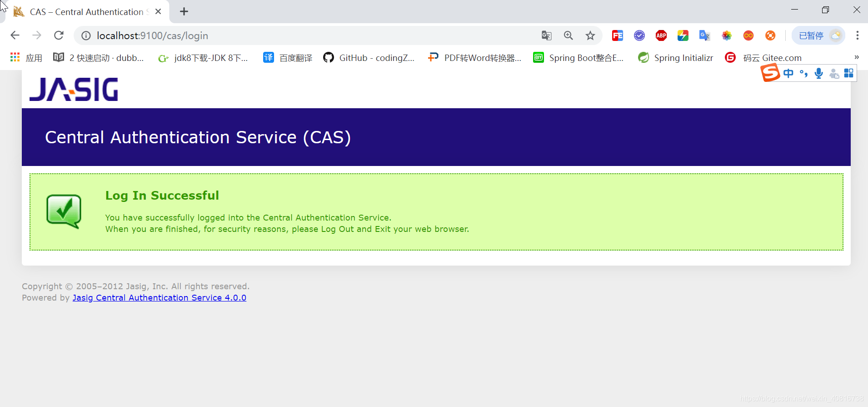This screenshot has width=868, height=407.
Task: Click the Central Authentication Service (CAS) banner title
Action: [x=198, y=137]
